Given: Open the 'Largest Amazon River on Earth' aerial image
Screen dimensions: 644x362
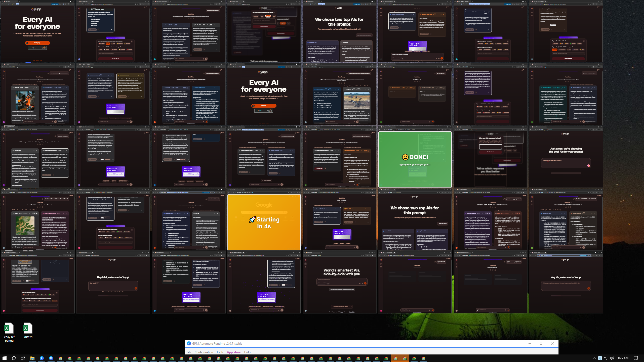Looking at the screenshot, I should point(25,226).
